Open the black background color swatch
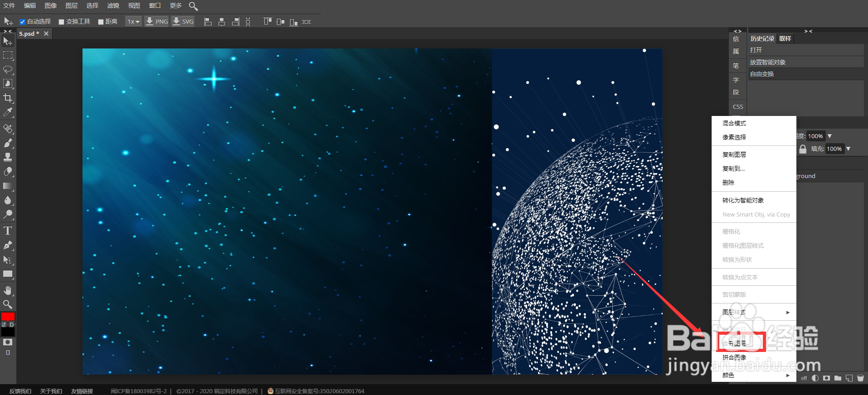 [x=8, y=332]
